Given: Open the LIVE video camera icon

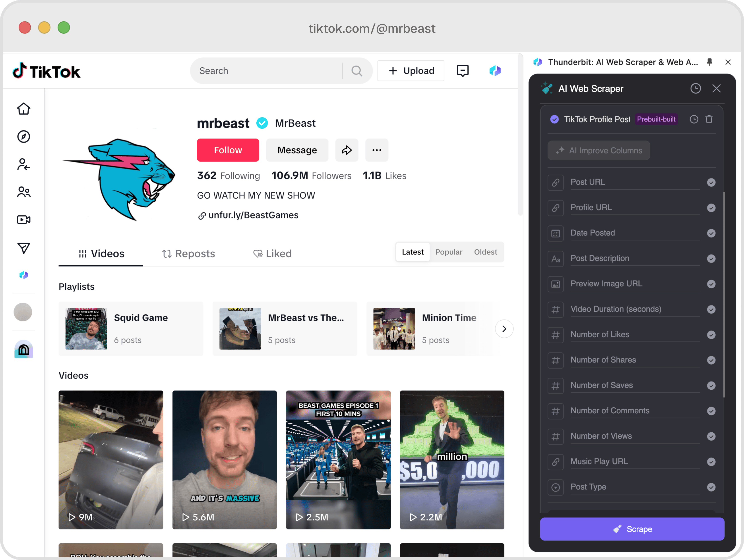Looking at the screenshot, I should click(23, 220).
